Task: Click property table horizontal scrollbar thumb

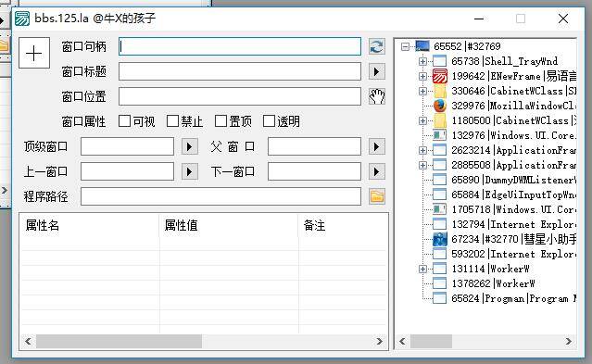Action: click(x=119, y=342)
